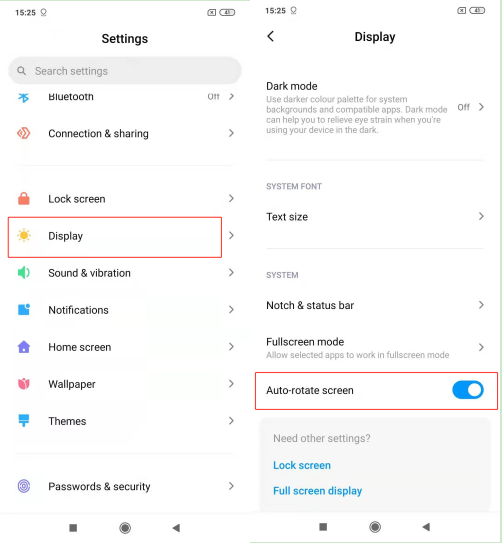Turn off the Auto-rotate screen switch
The width and height of the screenshot is (502, 543).
coord(468,390)
